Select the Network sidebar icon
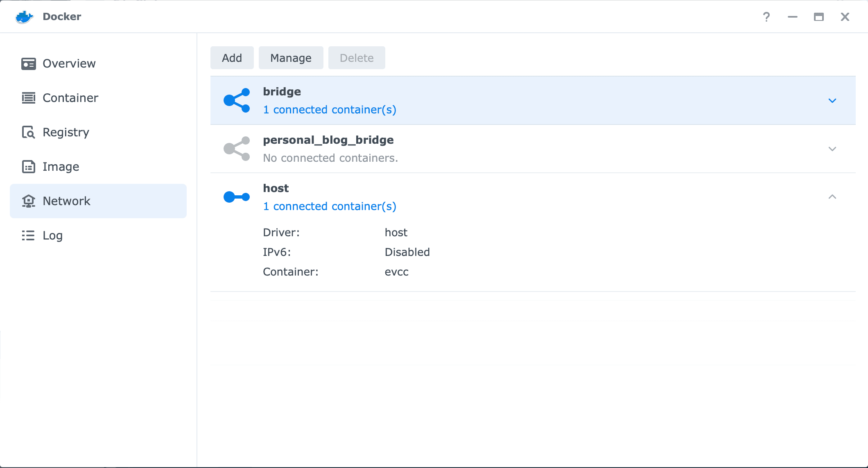The height and width of the screenshot is (468, 868). (x=28, y=201)
